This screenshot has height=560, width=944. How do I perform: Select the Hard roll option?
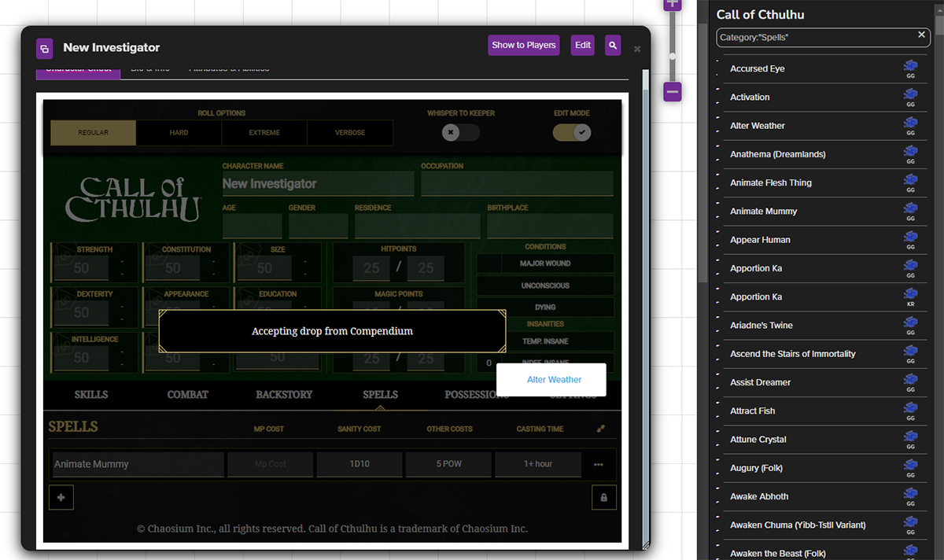pos(179,133)
